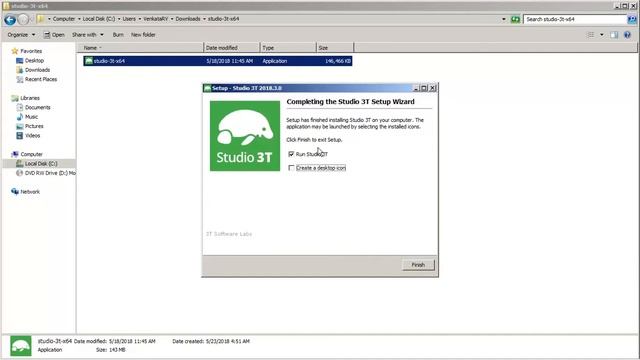The image size is (640, 360).
Task: Open Recent Places under Favorites
Action: pos(41,79)
